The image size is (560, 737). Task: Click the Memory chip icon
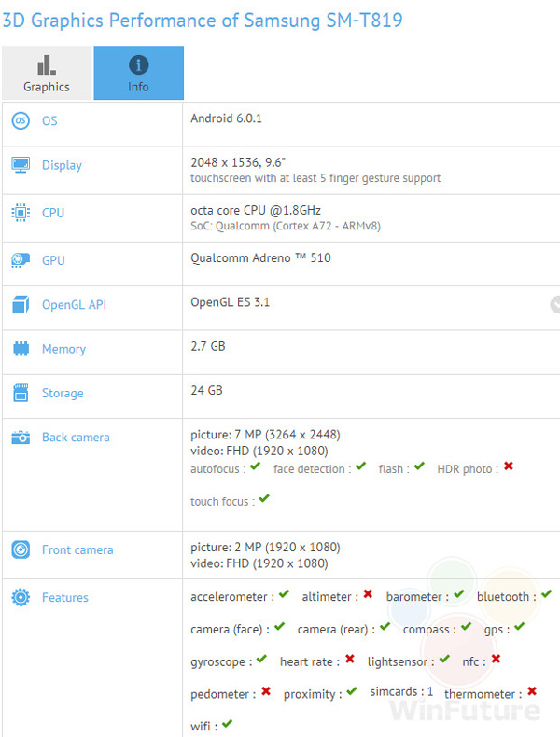click(x=21, y=349)
